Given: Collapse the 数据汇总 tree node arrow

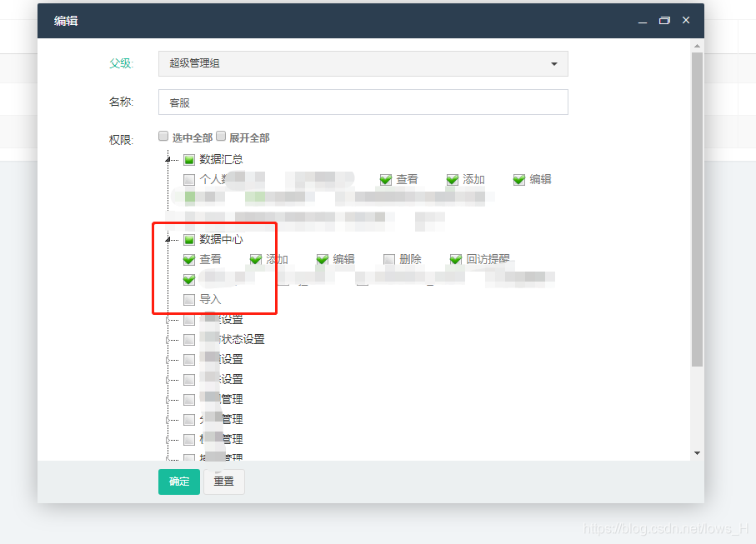Looking at the screenshot, I should tap(168, 159).
